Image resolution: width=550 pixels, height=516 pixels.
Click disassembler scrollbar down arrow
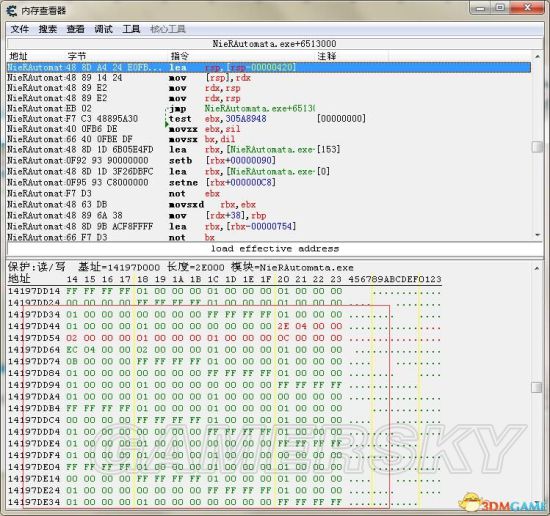537,235
